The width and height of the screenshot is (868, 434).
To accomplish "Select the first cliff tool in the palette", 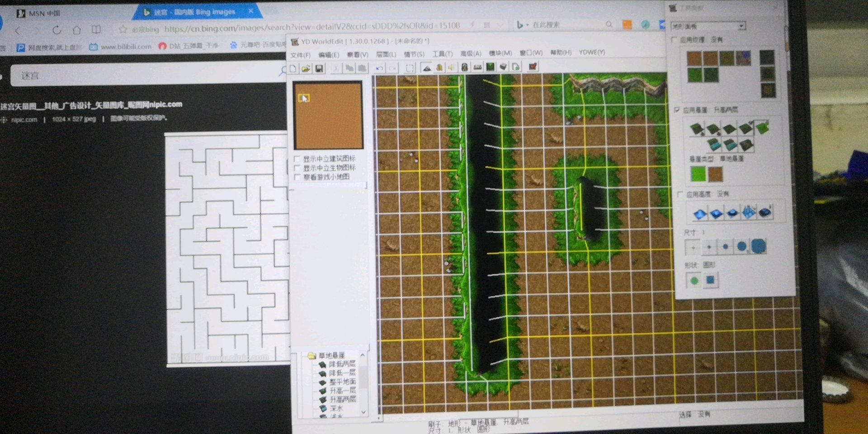I will coord(697,130).
